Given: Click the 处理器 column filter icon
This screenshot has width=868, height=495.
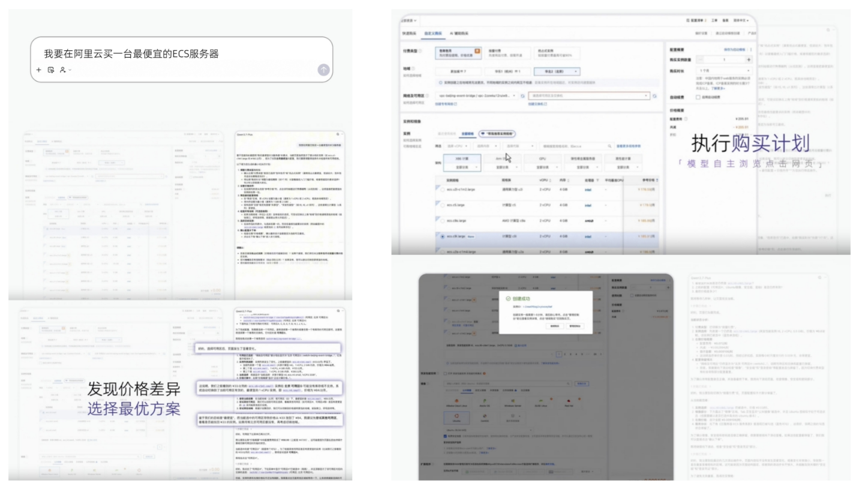Looking at the screenshot, I should point(597,180).
